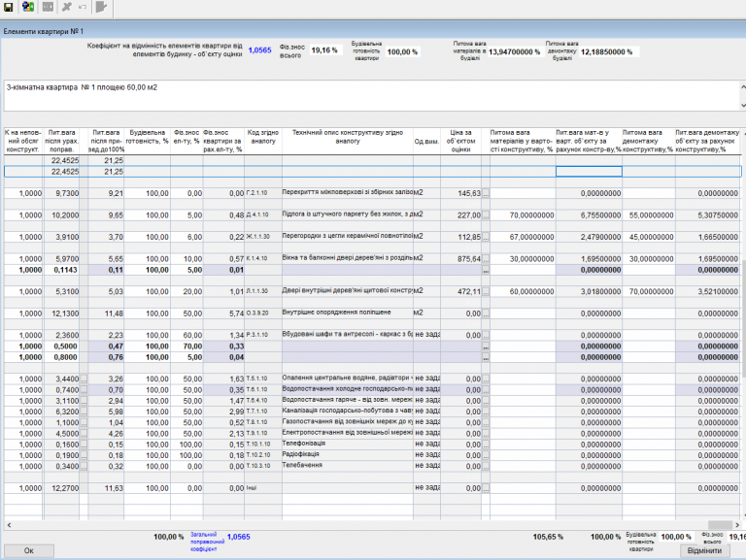
Task: Click the colorful second toolbar icon
Action: pyautogui.click(x=29, y=8)
